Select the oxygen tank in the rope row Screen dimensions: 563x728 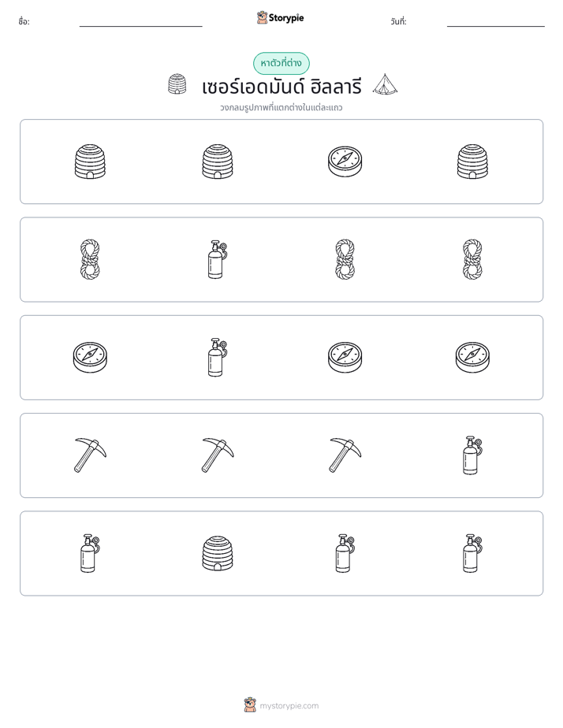click(x=218, y=259)
